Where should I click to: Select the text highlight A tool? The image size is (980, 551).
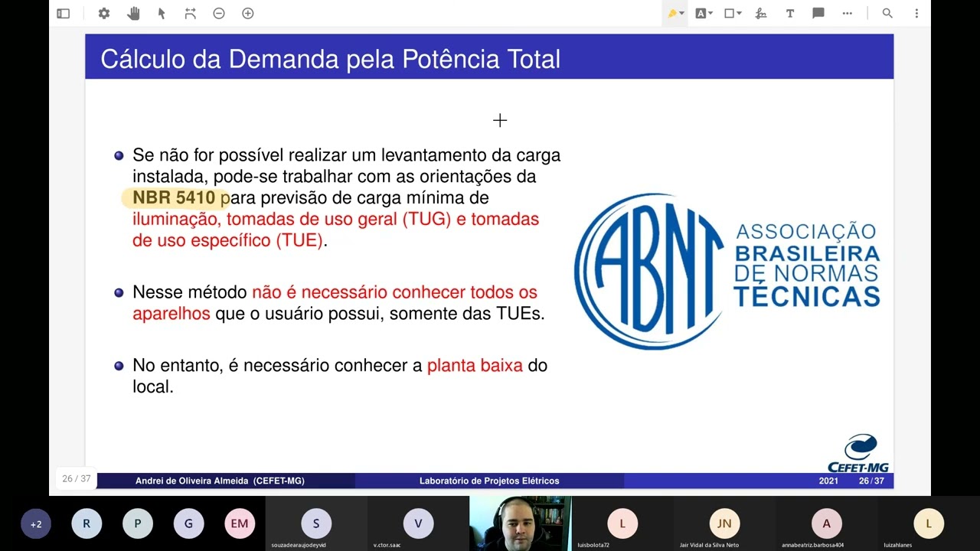[x=701, y=13]
